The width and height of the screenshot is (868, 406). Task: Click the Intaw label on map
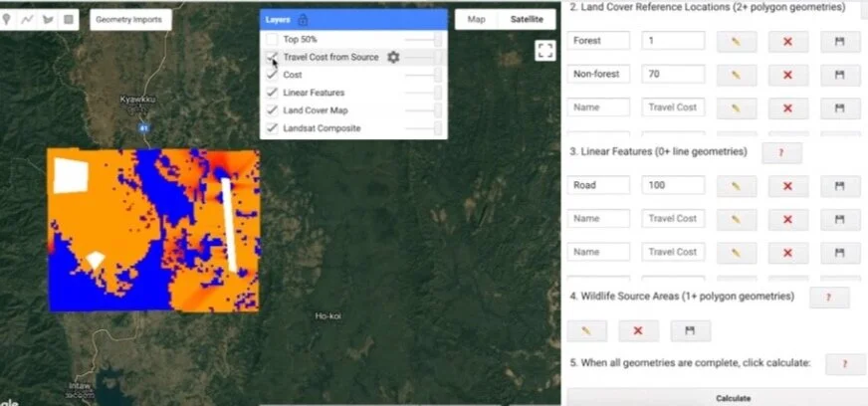80,385
